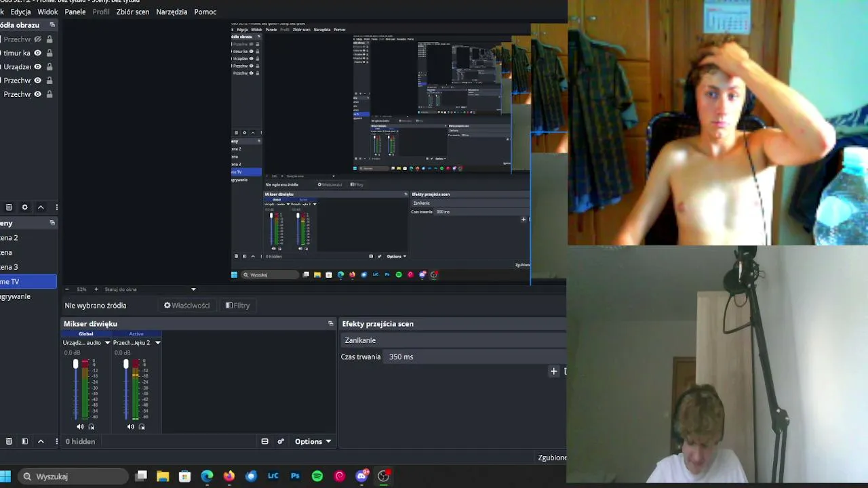Select the highlighted 'me TV' scene
This screenshot has width=868, height=488.
point(28,281)
